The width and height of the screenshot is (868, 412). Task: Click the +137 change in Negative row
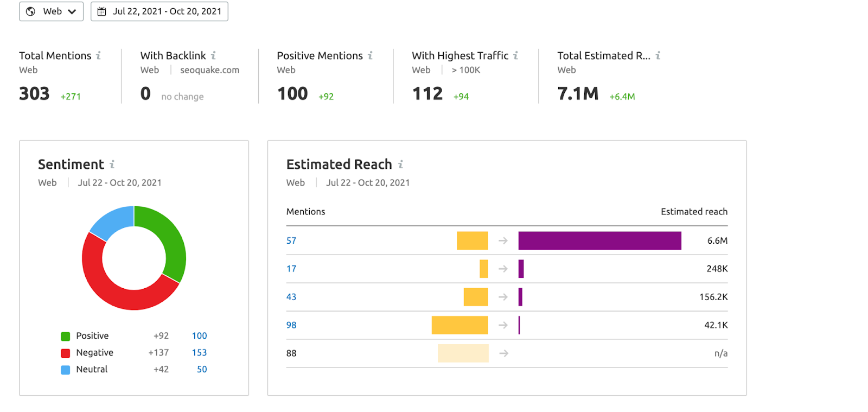point(158,353)
